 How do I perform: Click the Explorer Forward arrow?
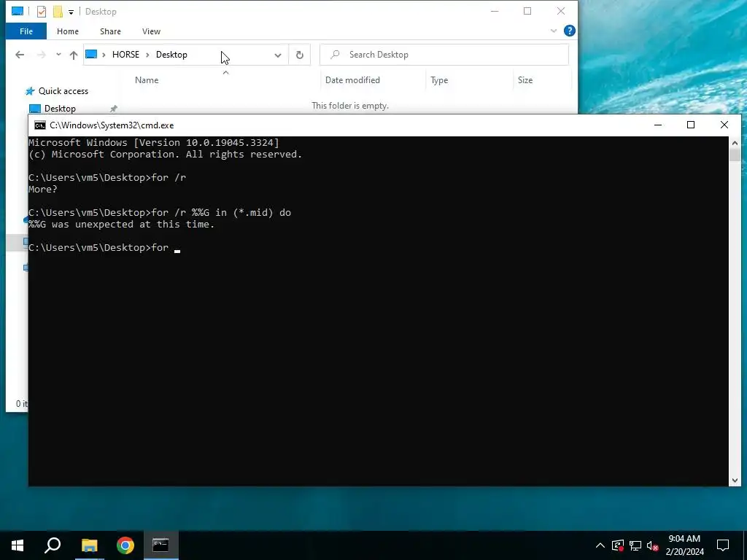coord(42,55)
